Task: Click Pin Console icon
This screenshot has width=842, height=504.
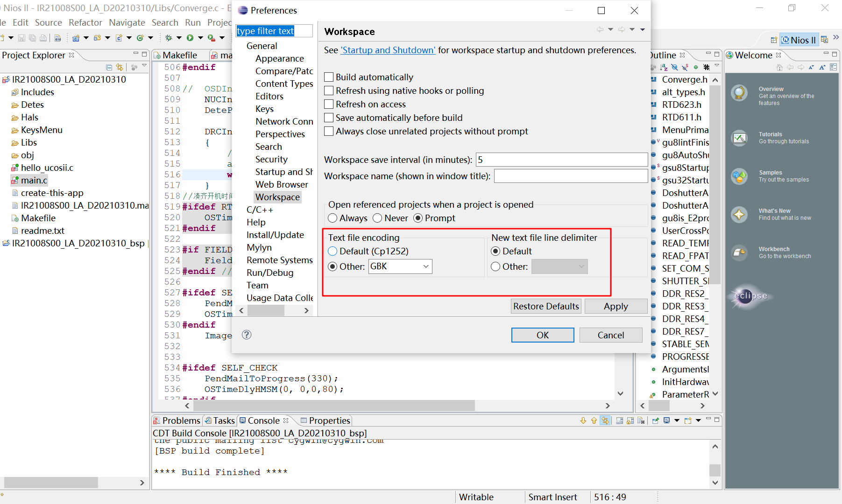Action: click(x=656, y=420)
